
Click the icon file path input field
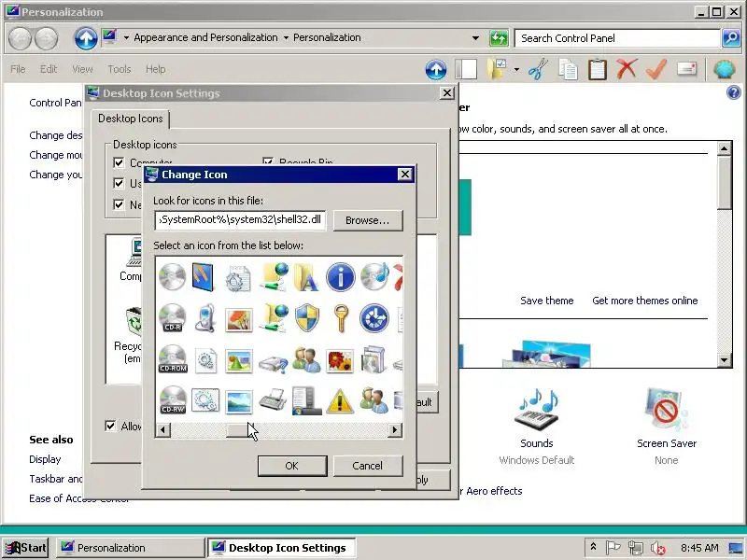click(240, 220)
